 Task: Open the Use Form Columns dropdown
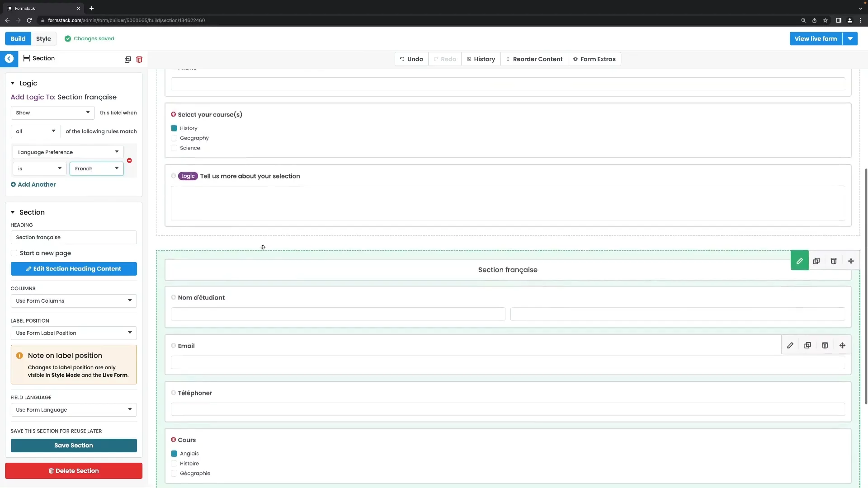(73, 301)
